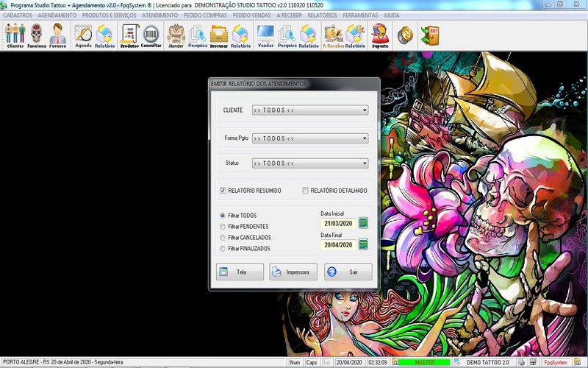Open the Atender tattoo mask icon
588x368 pixels.
tap(176, 35)
